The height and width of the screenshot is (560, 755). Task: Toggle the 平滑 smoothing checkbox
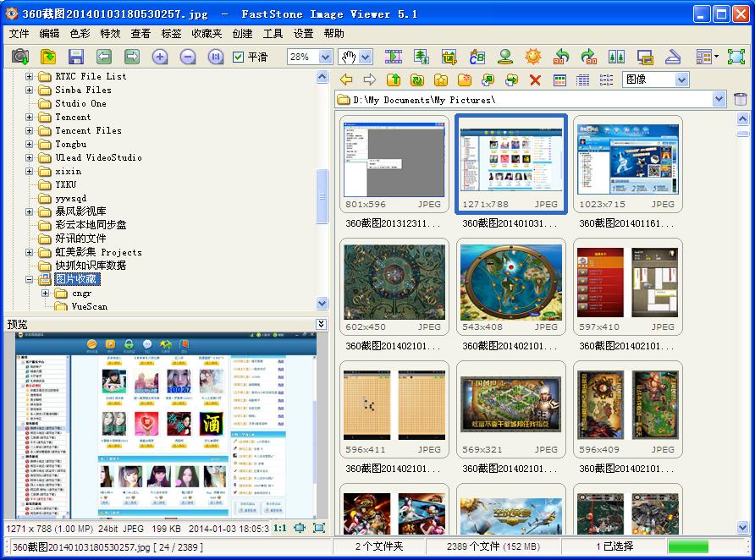[x=234, y=56]
